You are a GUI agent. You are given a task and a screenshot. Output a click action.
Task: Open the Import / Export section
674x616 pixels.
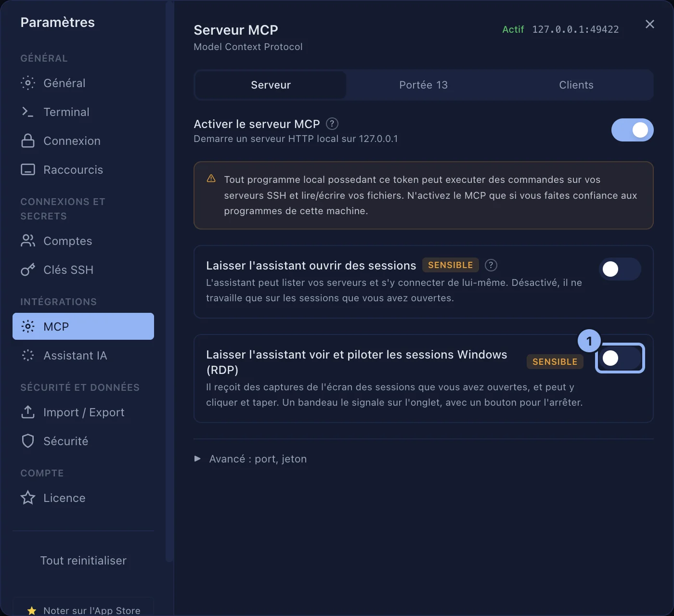point(83,412)
